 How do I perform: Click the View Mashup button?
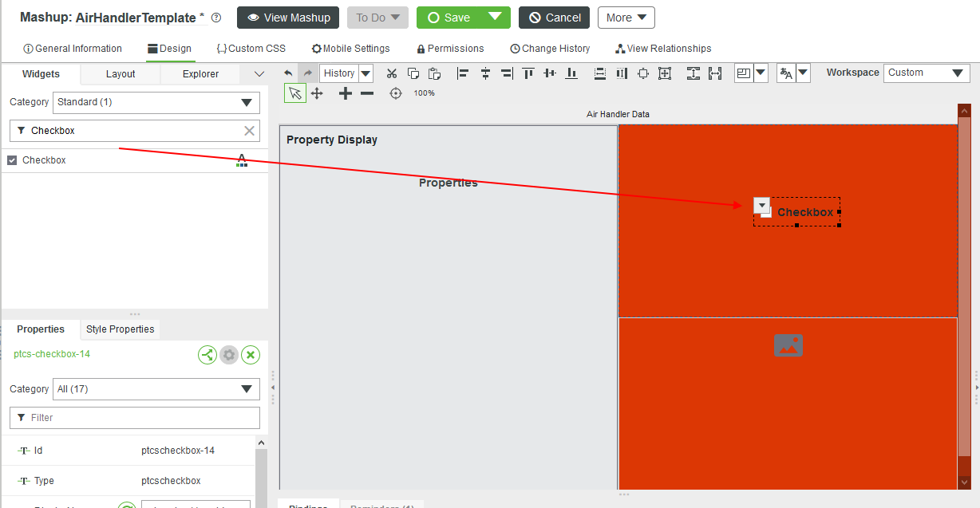tap(288, 18)
